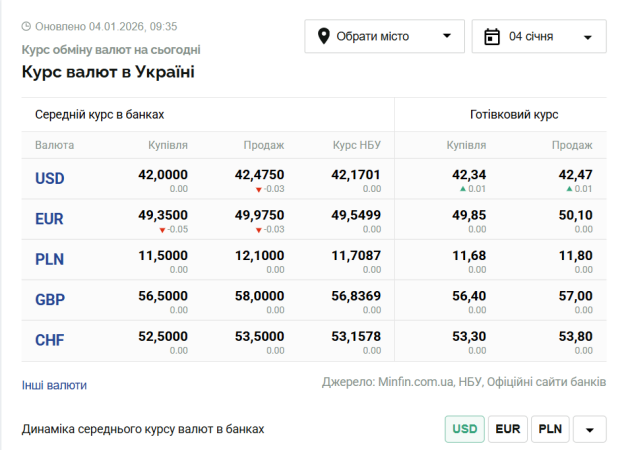The height and width of the screenshot is (450, 620).
Task: Select the Готівковий курс tab
Action: tap(513, 115)
